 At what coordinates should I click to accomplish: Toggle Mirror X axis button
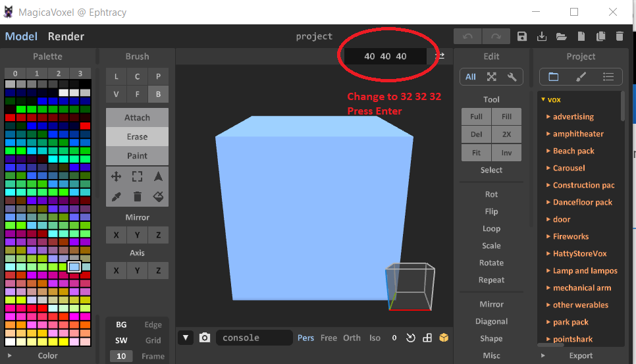(116, 235)
